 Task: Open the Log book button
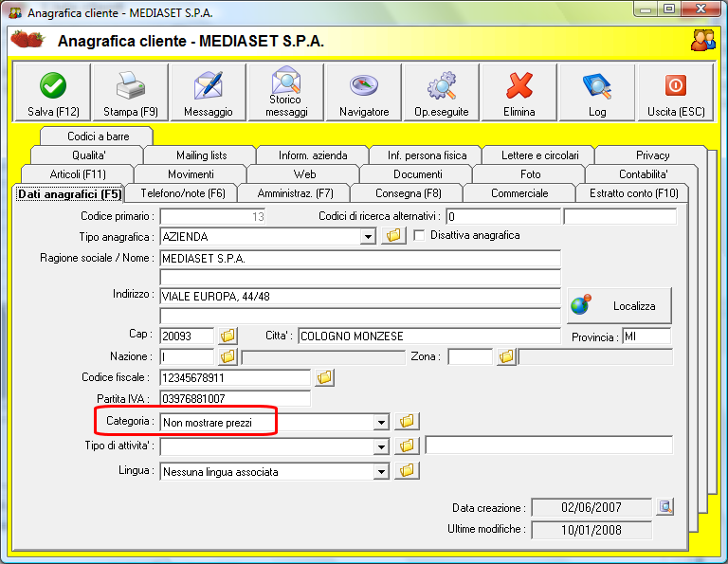pos(597,92)
